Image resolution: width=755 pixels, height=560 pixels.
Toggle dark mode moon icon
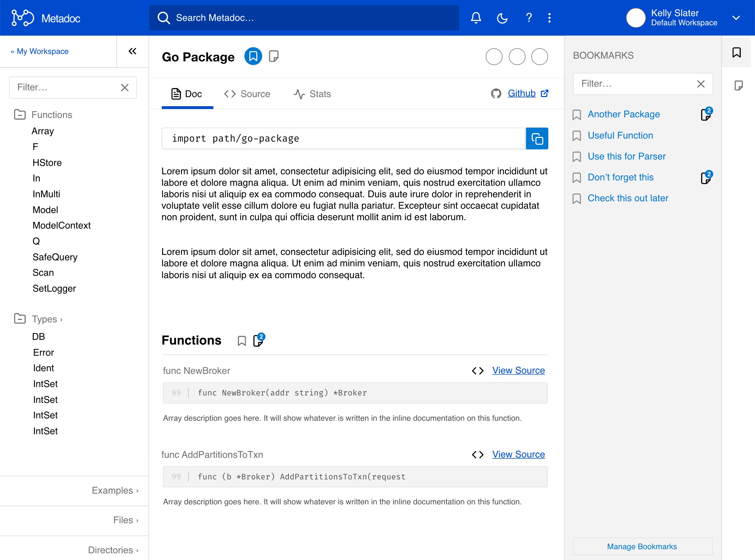(x=502, y=18)
